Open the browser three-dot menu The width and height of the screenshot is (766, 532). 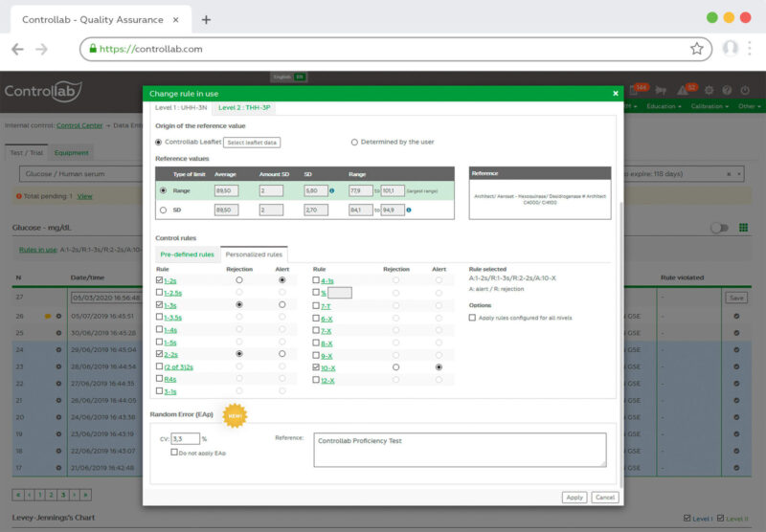[750, 48]
